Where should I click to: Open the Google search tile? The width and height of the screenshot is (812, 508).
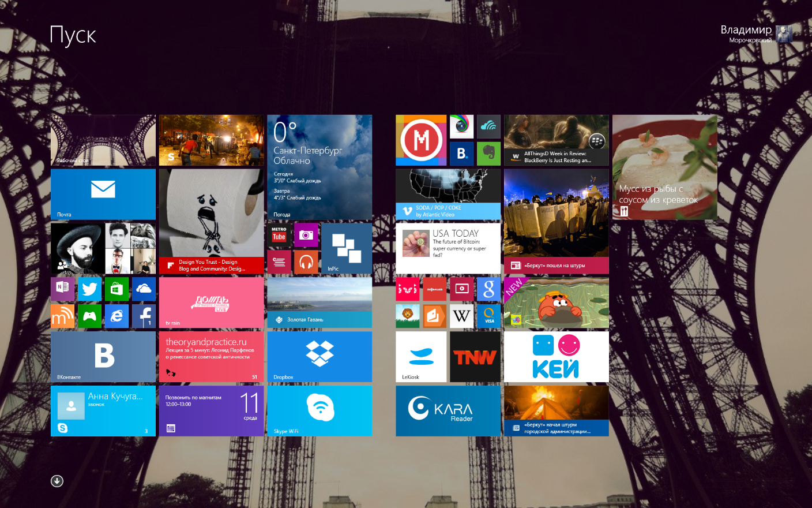489,289
